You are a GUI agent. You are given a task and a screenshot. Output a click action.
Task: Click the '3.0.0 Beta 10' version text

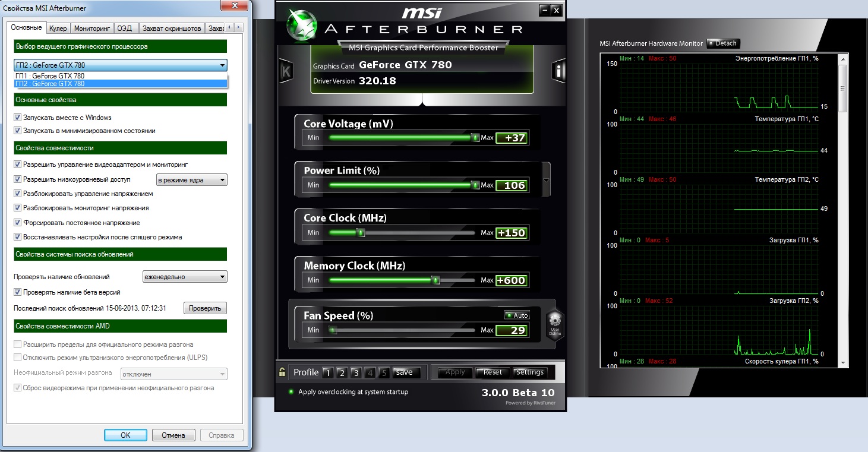(x=518, y=393)
